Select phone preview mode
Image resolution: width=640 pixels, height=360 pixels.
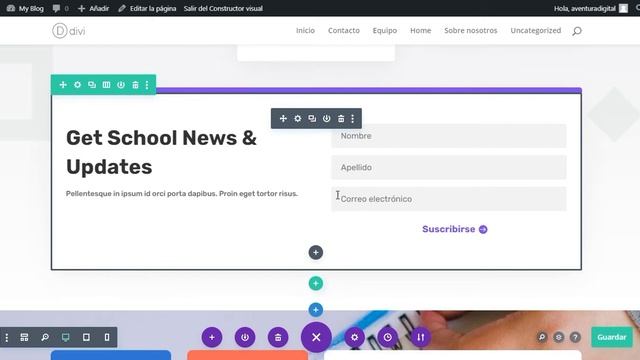coord(107,337)
